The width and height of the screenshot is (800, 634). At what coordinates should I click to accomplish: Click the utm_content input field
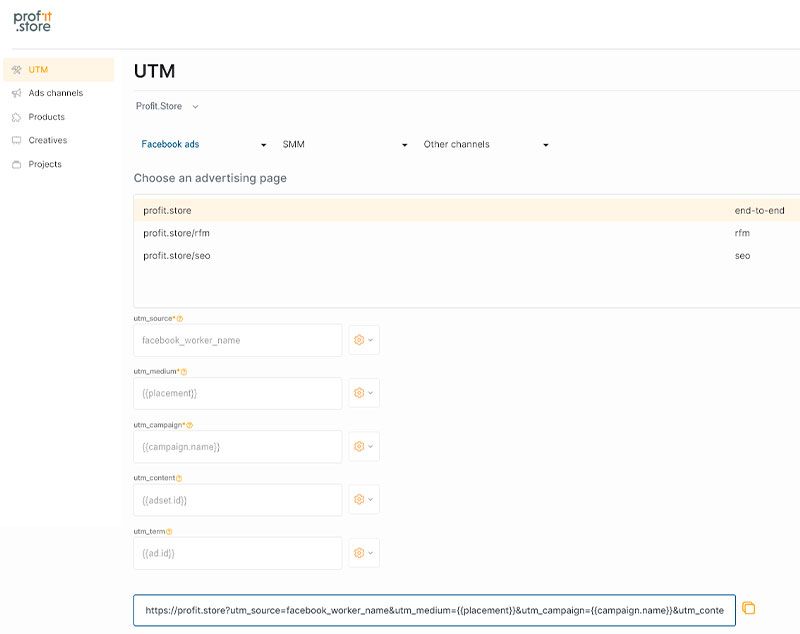[x=238, y=500]
